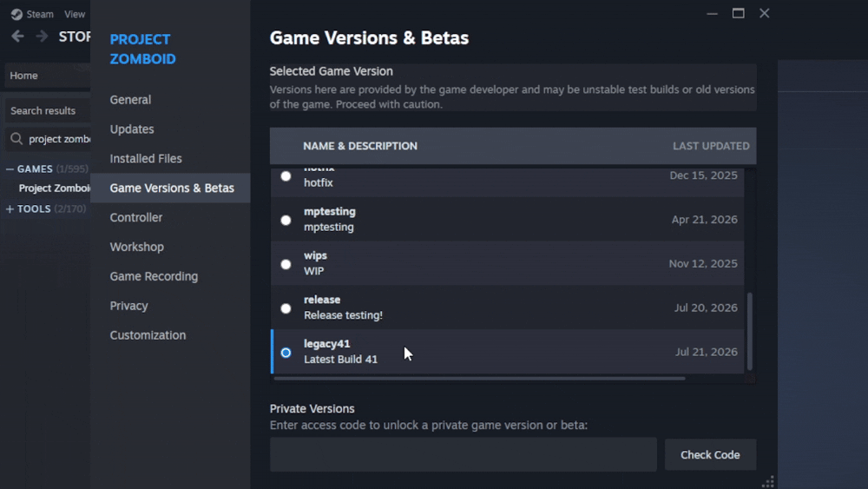Go back with the left arrow icon

[x=17, y=36]
